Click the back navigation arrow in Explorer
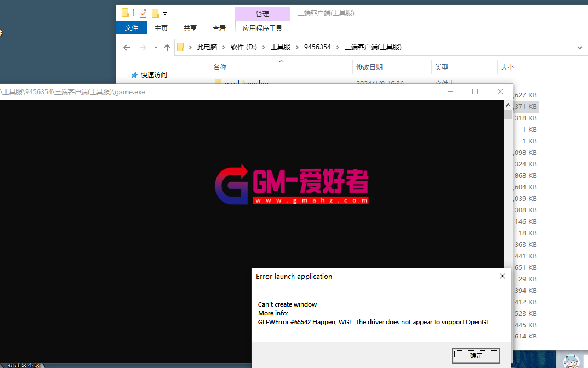588x368 pixels. click(127, 48)
